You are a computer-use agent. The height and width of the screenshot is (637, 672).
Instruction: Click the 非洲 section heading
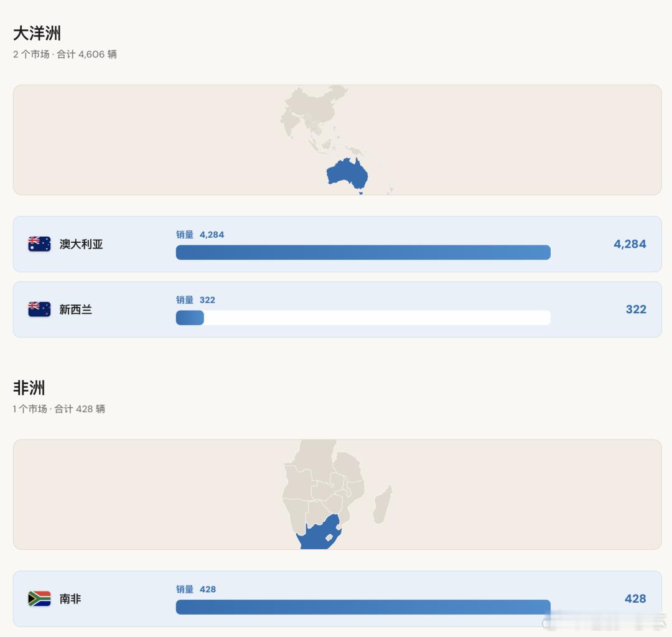[29, 388]
